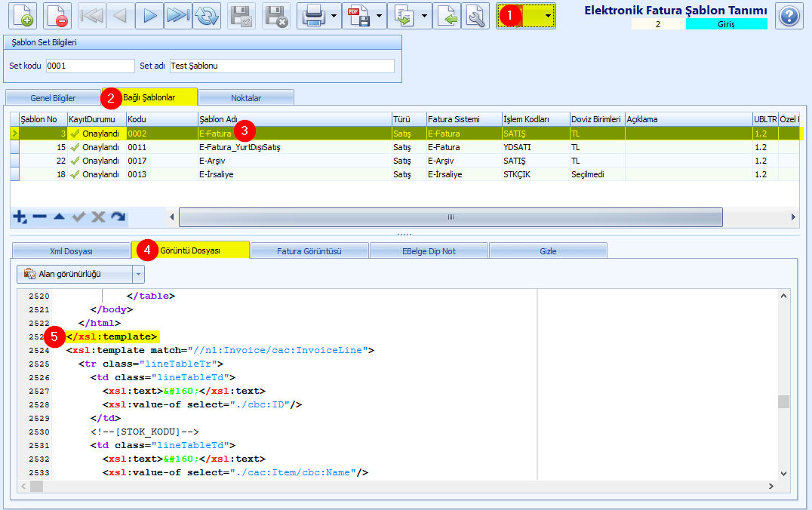This screenshot has height=510, width=812.
Task: Open the Xml Dosyası tab
Action: (71, 251)
